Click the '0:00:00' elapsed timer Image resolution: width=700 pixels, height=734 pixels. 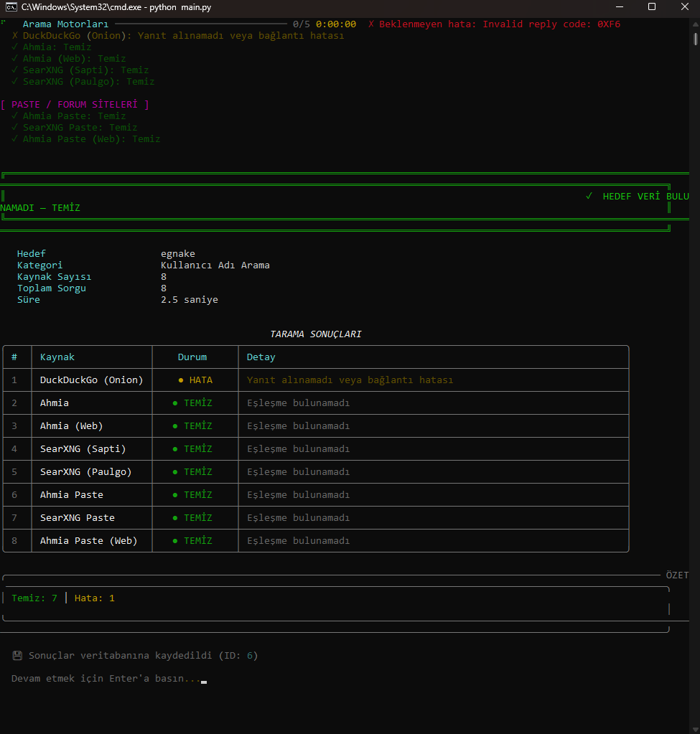coord(336,24)
